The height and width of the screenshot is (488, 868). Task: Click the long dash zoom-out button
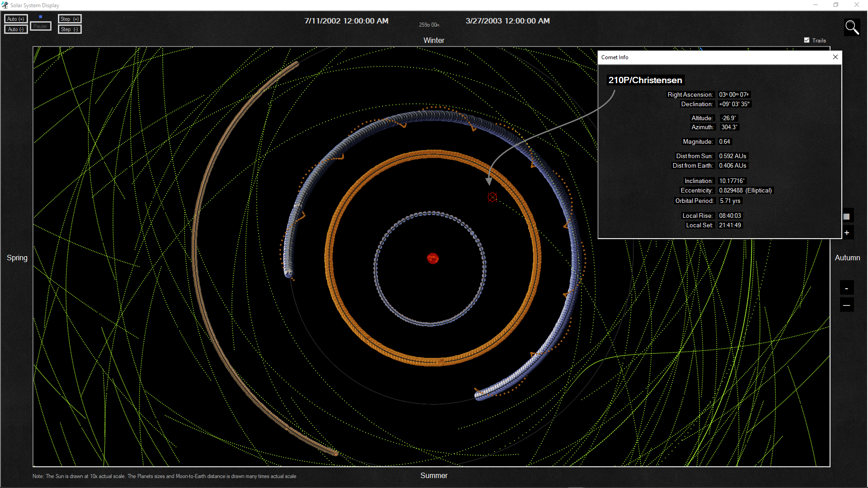tap(847, 305)
